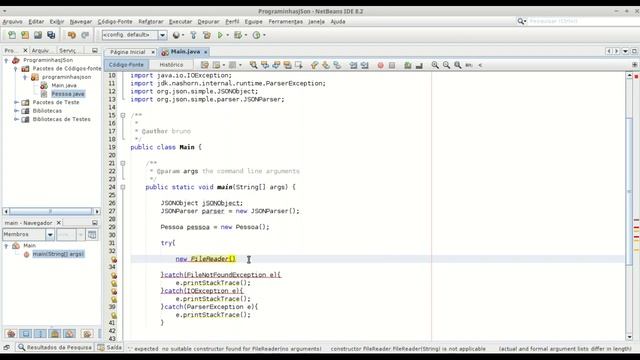This screenshot has width=640, height=360.
Task: Create a new file via toolbar icon
Action: pyautogui.click(x=12, y=35)
